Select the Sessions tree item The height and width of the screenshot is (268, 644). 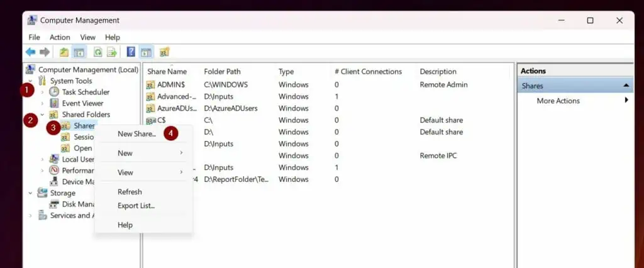(x=84, y=137)
